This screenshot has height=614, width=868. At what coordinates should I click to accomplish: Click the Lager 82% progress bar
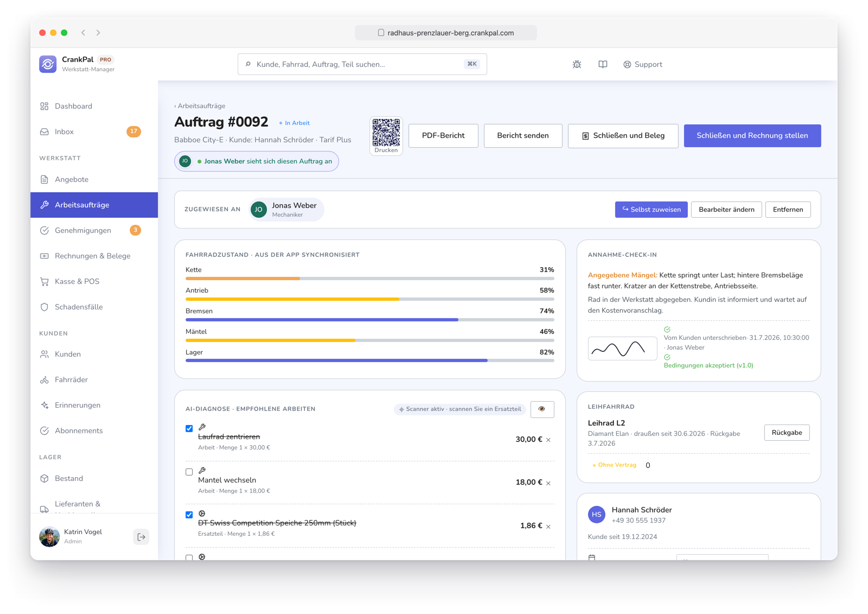[x=369, y=360]
